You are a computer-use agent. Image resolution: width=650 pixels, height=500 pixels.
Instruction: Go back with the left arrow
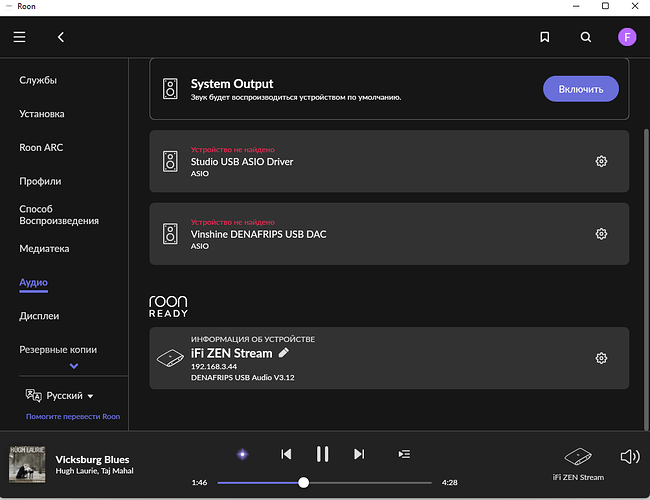[x=61, y=37]
